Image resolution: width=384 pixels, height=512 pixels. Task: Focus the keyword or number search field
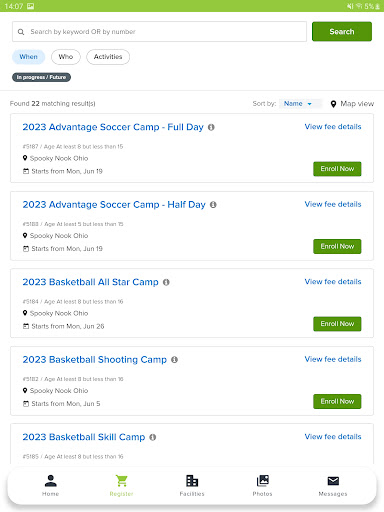(159, 32)
